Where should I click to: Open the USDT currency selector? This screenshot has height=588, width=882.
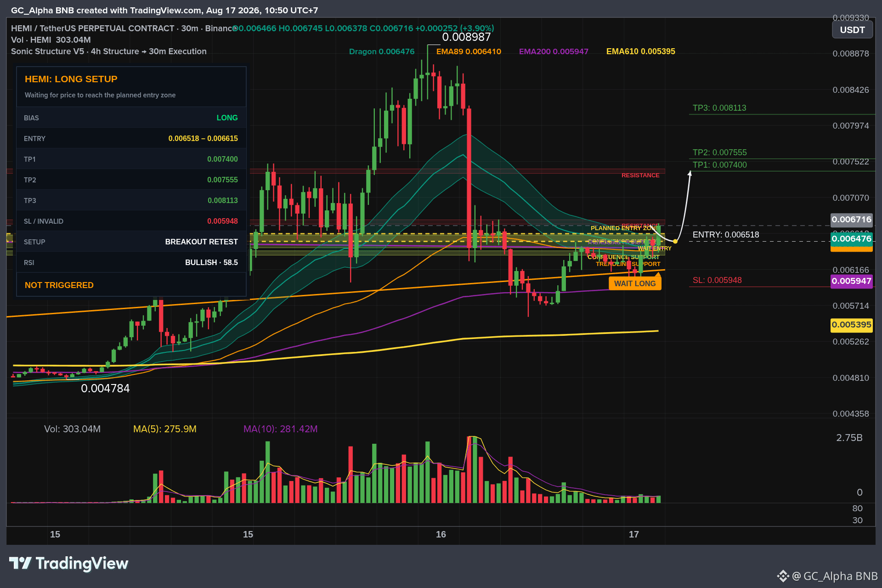pyautogui.click(x=853, y=30)
